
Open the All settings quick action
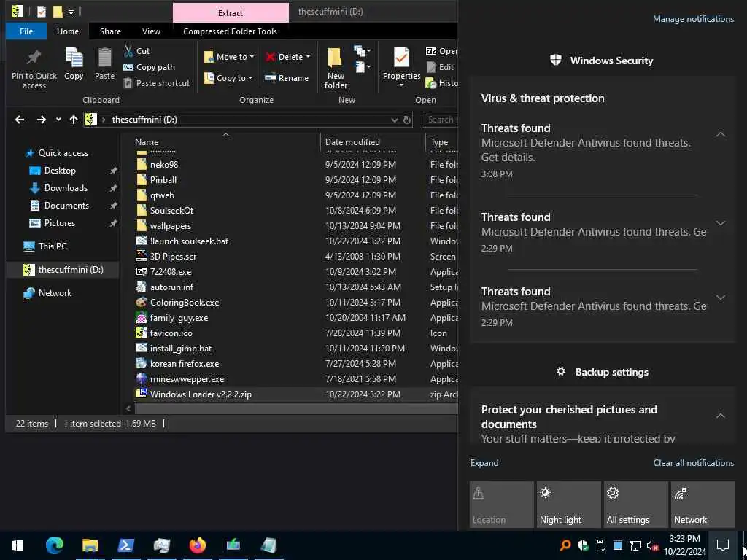tap(636, 505)
